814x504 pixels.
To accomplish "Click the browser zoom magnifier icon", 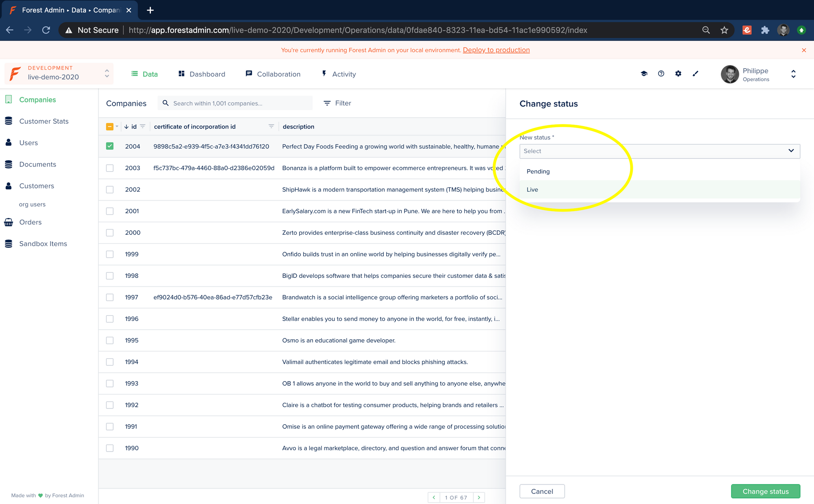I will tap(706, 30).
